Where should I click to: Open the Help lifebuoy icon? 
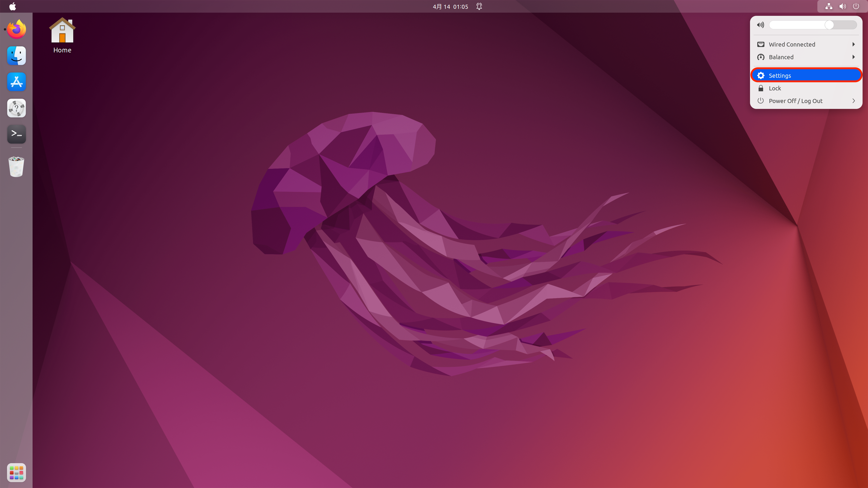pos(17,108)
